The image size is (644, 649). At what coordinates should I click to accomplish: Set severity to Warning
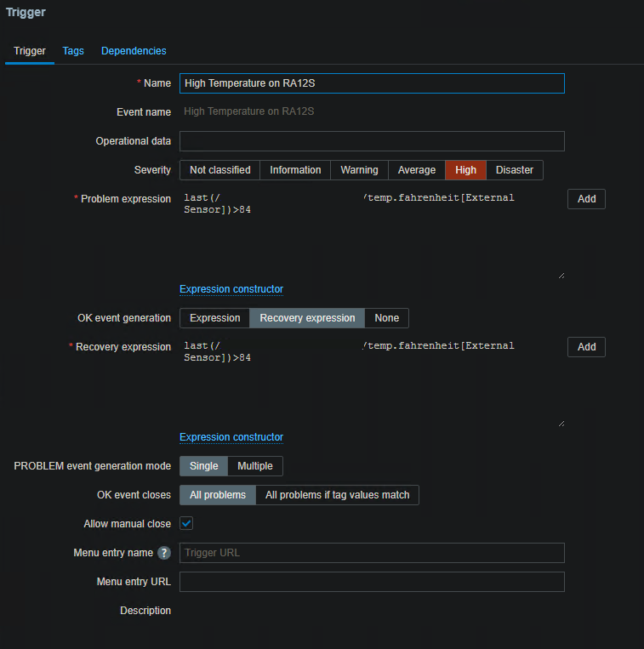(x=359, y=170)
